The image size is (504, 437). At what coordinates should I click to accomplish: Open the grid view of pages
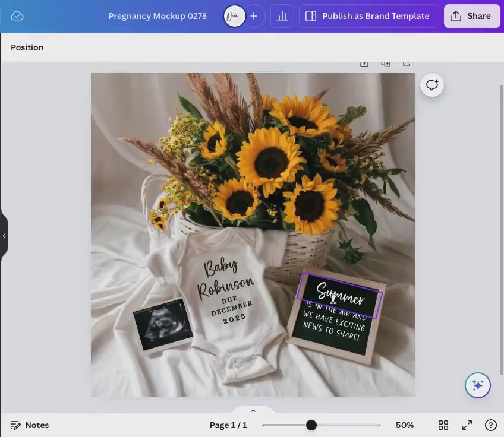pos(443,425)
